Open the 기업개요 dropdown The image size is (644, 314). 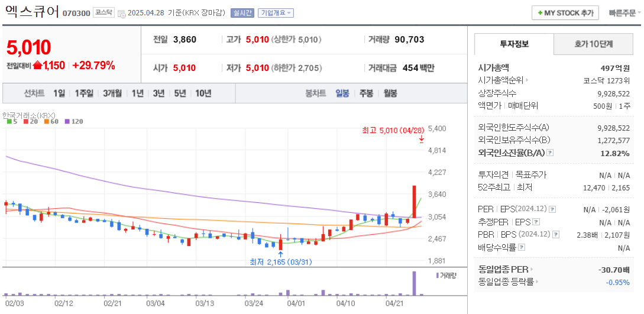(276, 13)
